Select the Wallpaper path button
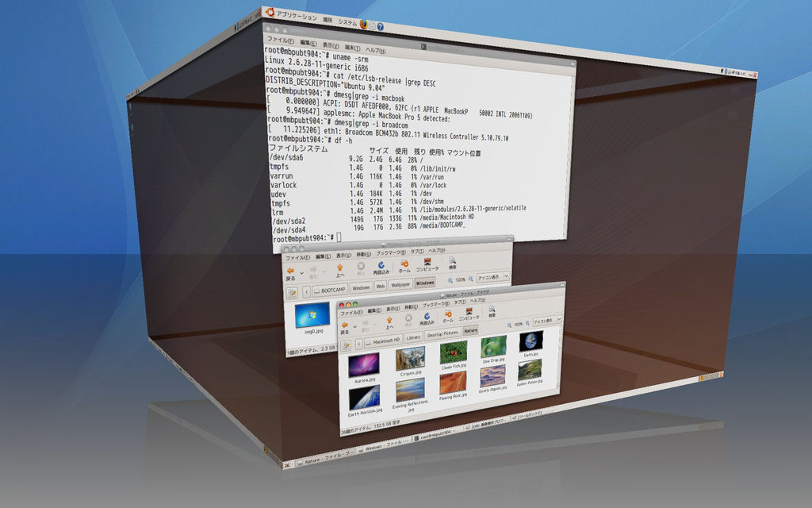Viewport: 812px width, 508px height. 400,285
